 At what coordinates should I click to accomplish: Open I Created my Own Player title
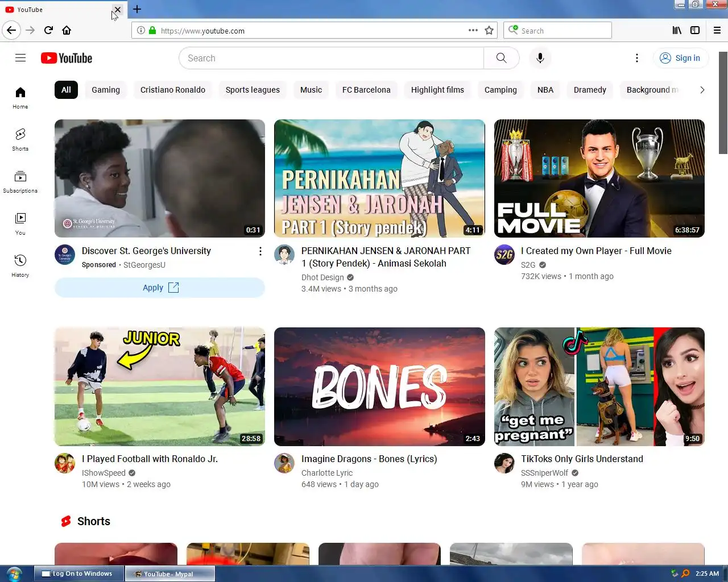[x=596, y=251]
